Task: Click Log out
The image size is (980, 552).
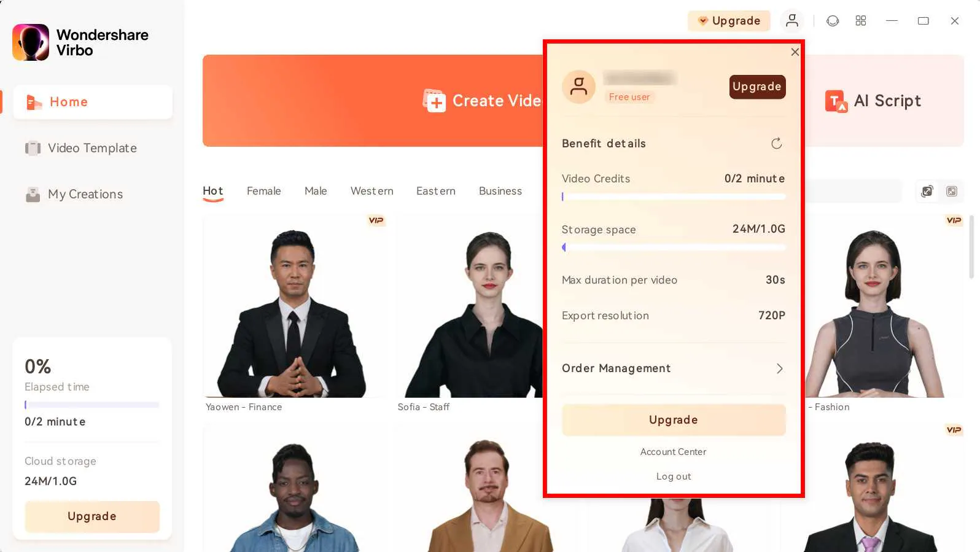Action: click(x=674, y=476)
